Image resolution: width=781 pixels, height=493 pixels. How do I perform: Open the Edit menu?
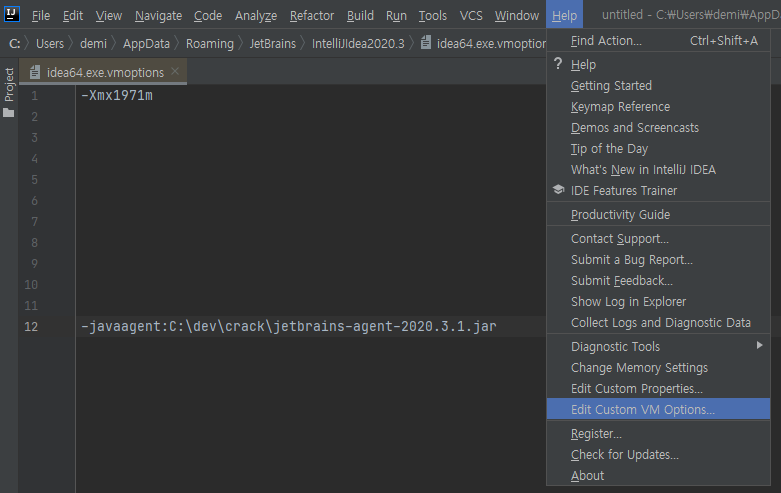tap(73, 16)
